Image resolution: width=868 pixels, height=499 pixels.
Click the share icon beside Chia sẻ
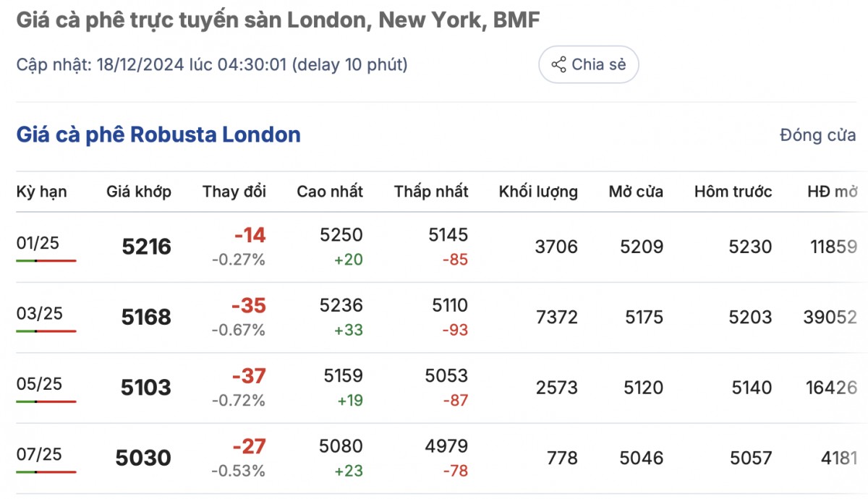pyautogui.click(x=558, y=65)
